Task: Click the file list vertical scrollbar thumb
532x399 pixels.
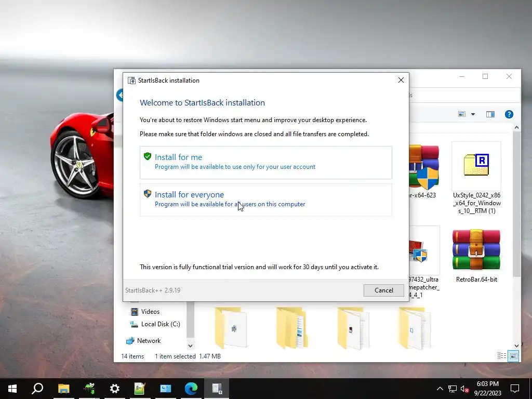Action: pos(516,204)
